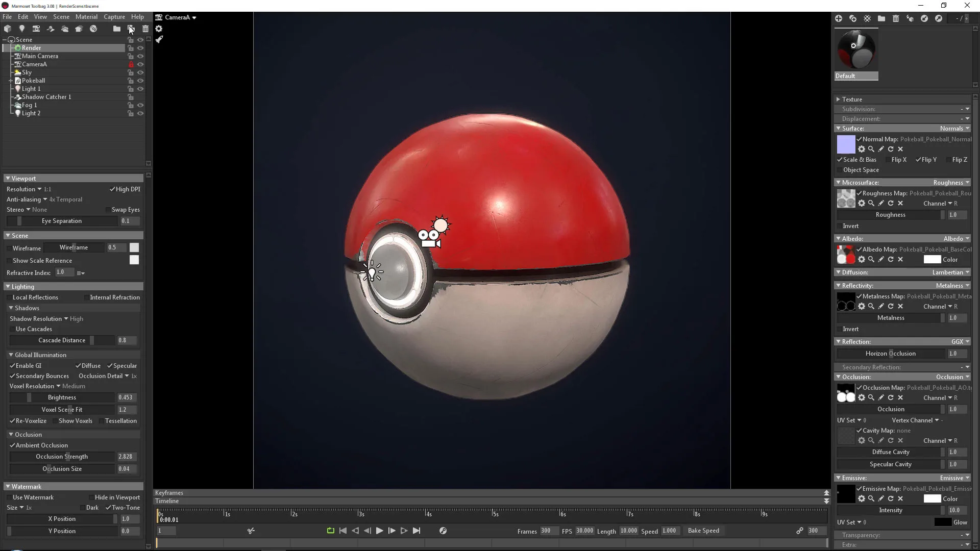Viewport: 980px width, 551px height.
Task: Expand the Texture section
Action: 838,99
